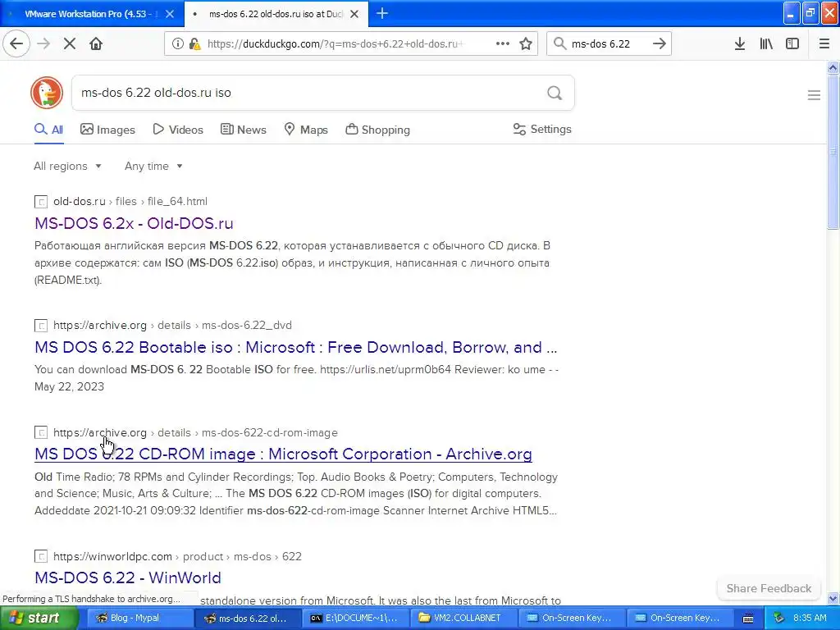Switch to VM2.COLLABNET folder taskbar item
The height and width of the screenshot is (630, 840).
[x=463, y=619]
